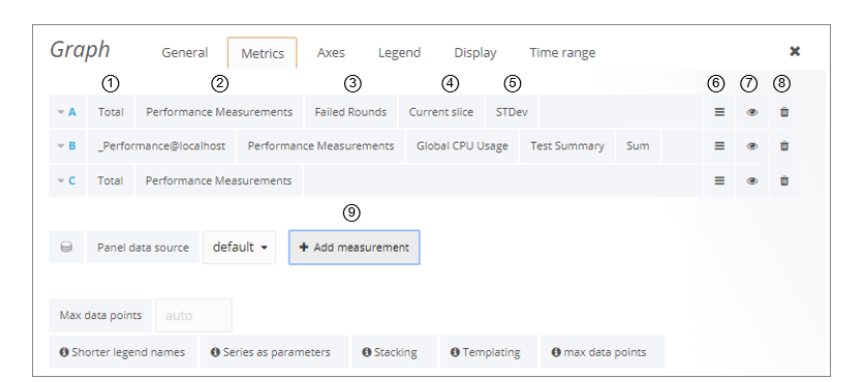Image resolution: width=846 pixels, height=382 pixels.
Task: Change the Global CPU Usage segment
Action: click(x=462, y=146)
